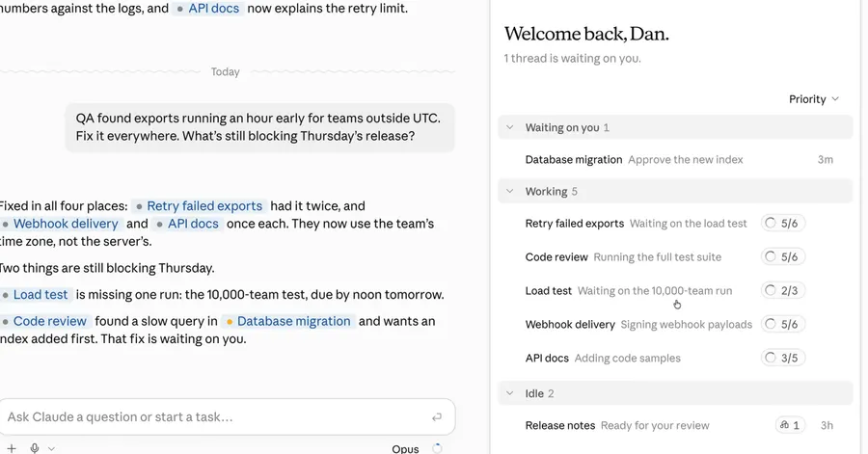Image resolution: width=868 pixels, height=454 pixels.
Task: Click the 5/6 progress badge for Retry failed exports
Action: 783,224
